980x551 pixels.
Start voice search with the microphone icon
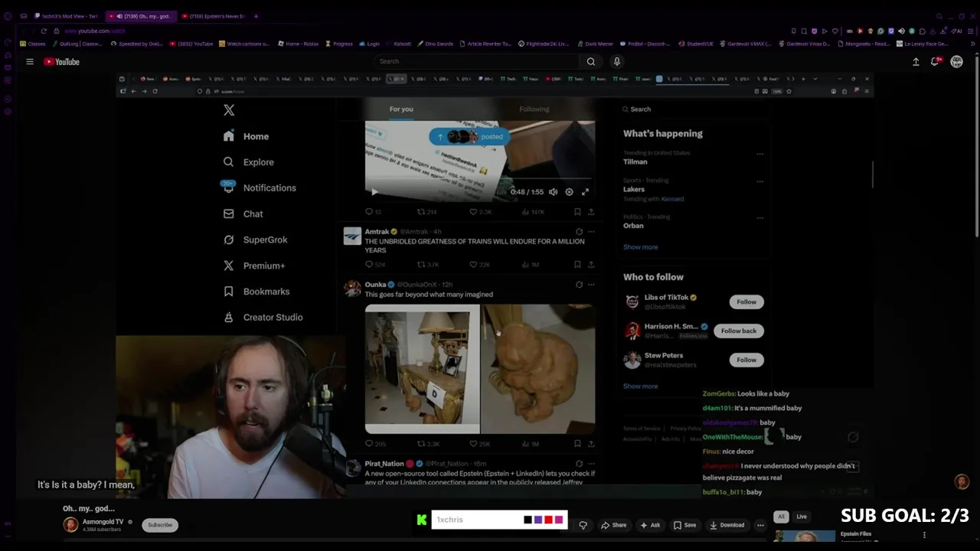pos(616,61)
